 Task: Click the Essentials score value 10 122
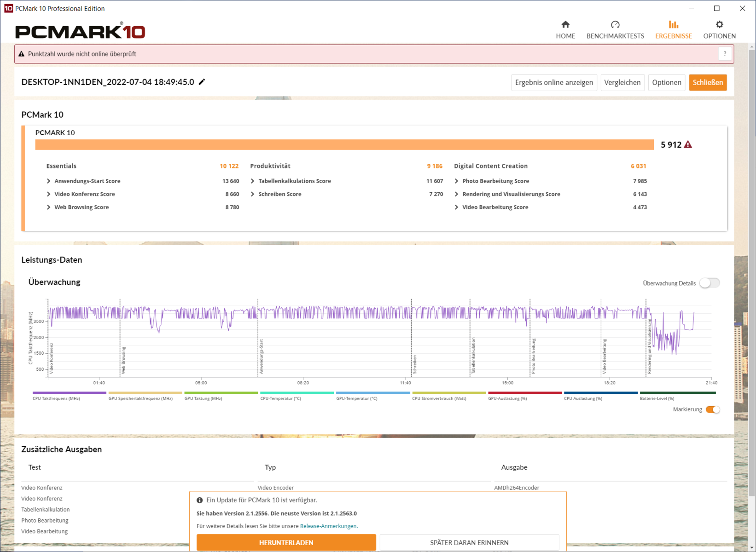229,166
